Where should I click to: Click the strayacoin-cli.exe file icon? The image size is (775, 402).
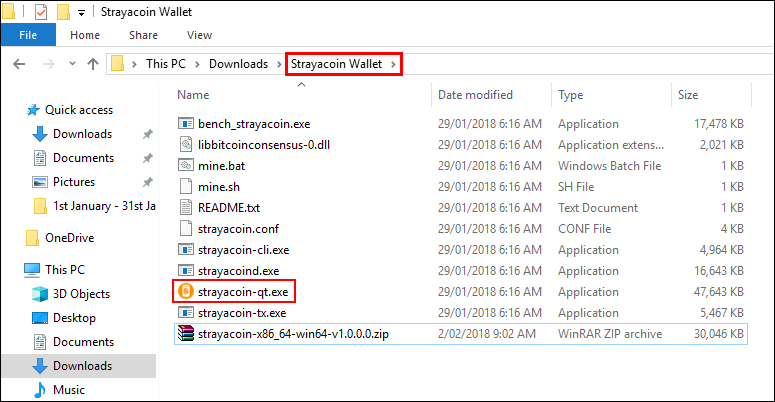pyautogui.click(x=186, y=250)
